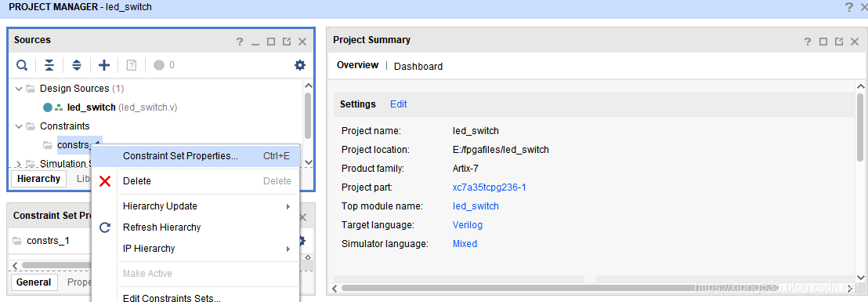Collapse the Design Sources tree node

tap(19, 89)
